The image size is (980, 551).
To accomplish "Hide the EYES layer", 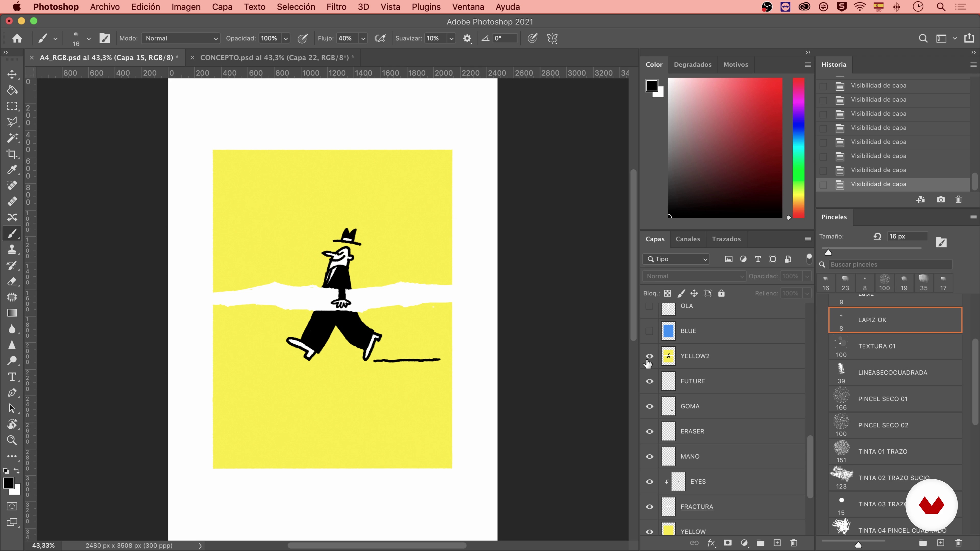I will [x=650, y=481].
